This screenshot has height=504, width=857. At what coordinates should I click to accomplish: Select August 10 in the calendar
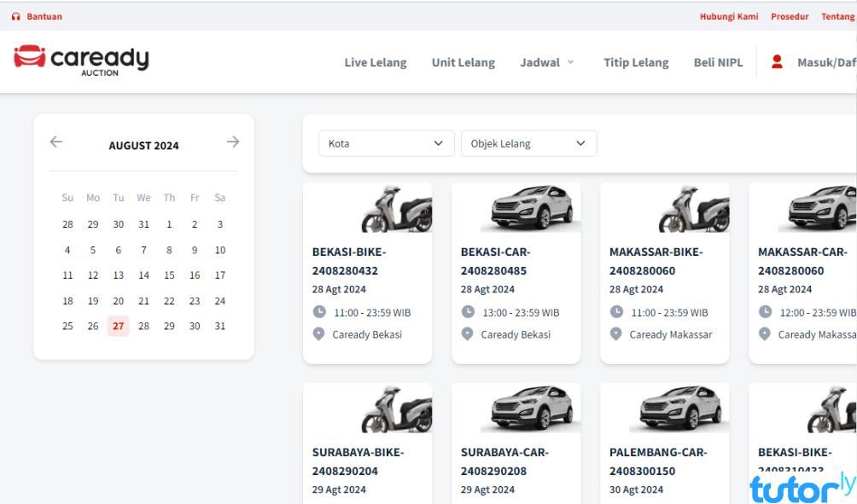[x=219, y=250]
